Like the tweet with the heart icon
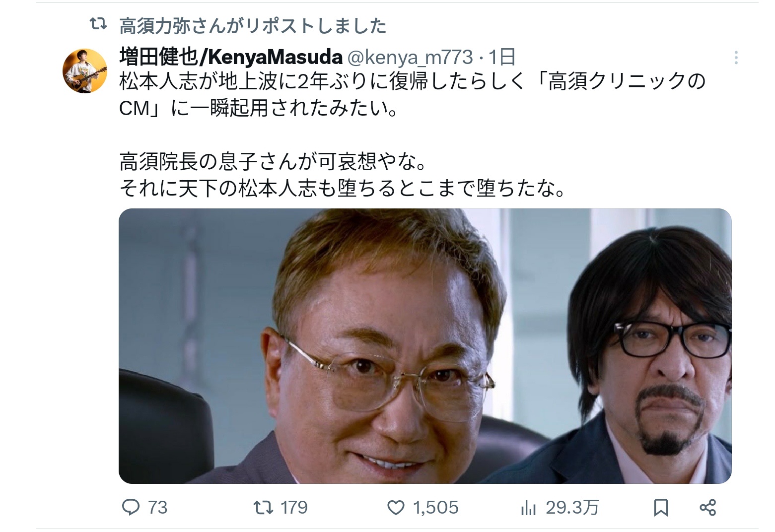 coord(396,508)
